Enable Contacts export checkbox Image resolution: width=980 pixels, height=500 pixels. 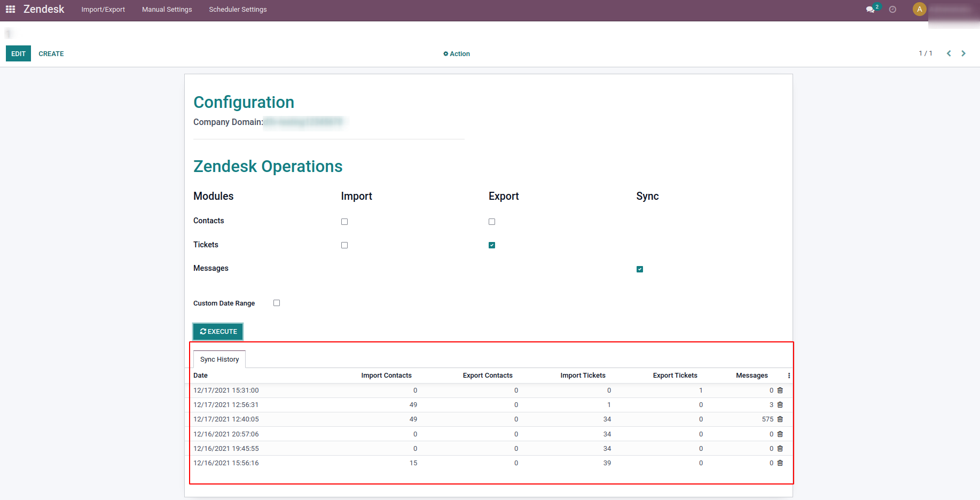[492, 222]
